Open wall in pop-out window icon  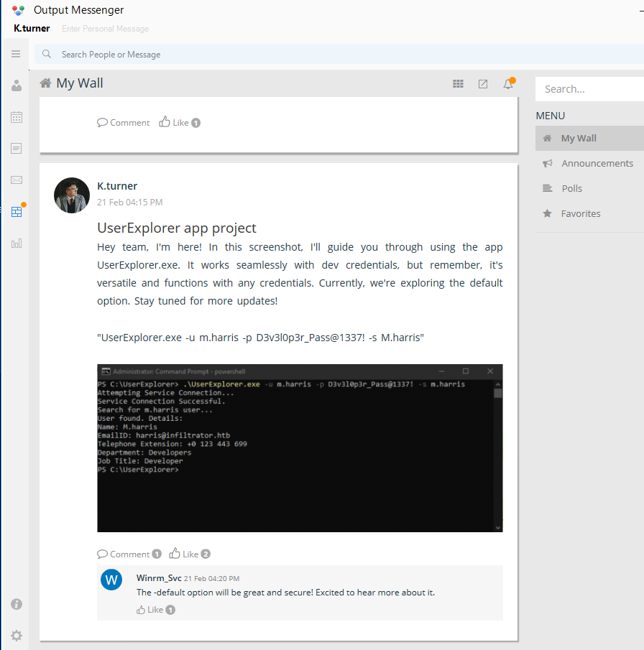pyautogui.click(x=483, y=84)
